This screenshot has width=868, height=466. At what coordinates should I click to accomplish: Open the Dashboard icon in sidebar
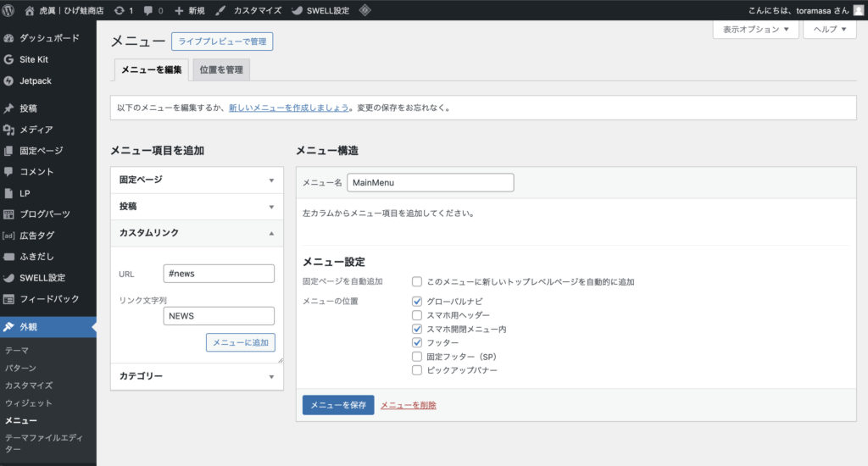9,38
